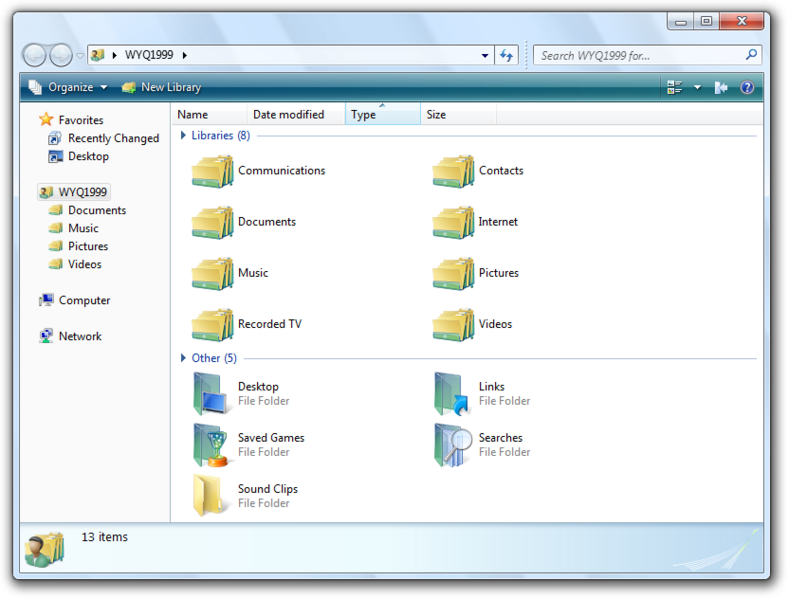Open the Help question mark icon

pos(747,88)
